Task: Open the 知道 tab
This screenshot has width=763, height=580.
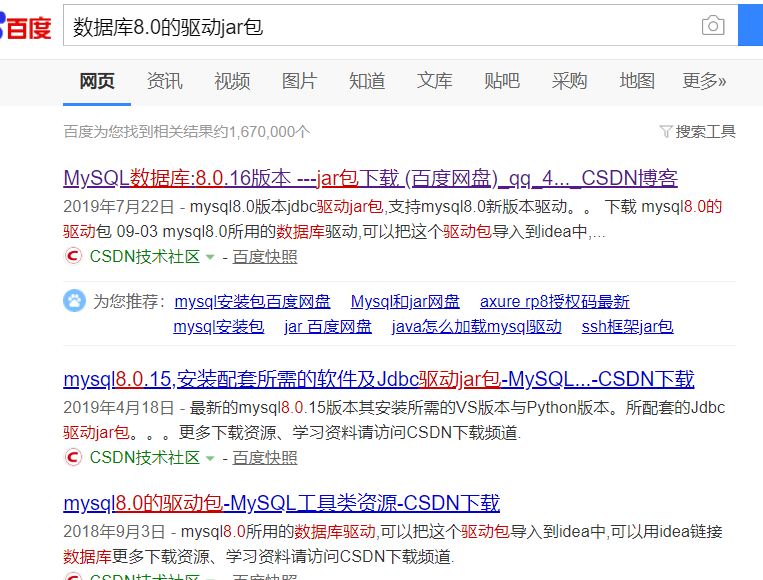Action: (367, 81)
